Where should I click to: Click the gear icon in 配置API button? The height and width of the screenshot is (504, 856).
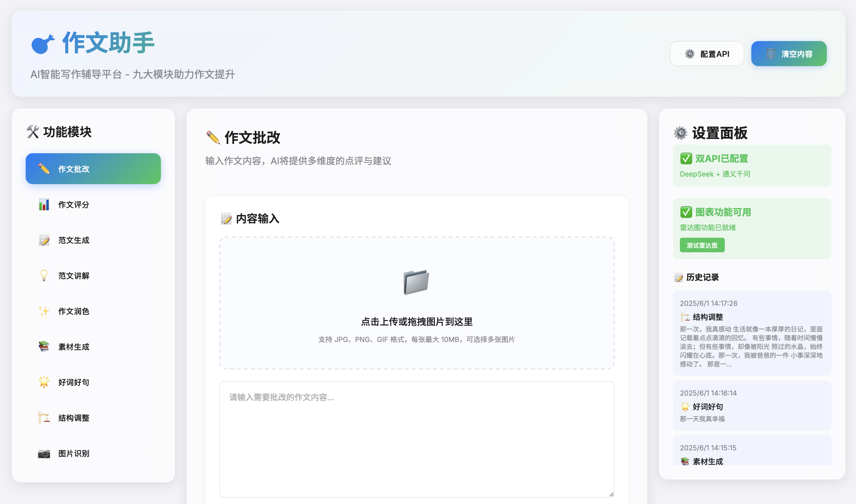point(690,54)
